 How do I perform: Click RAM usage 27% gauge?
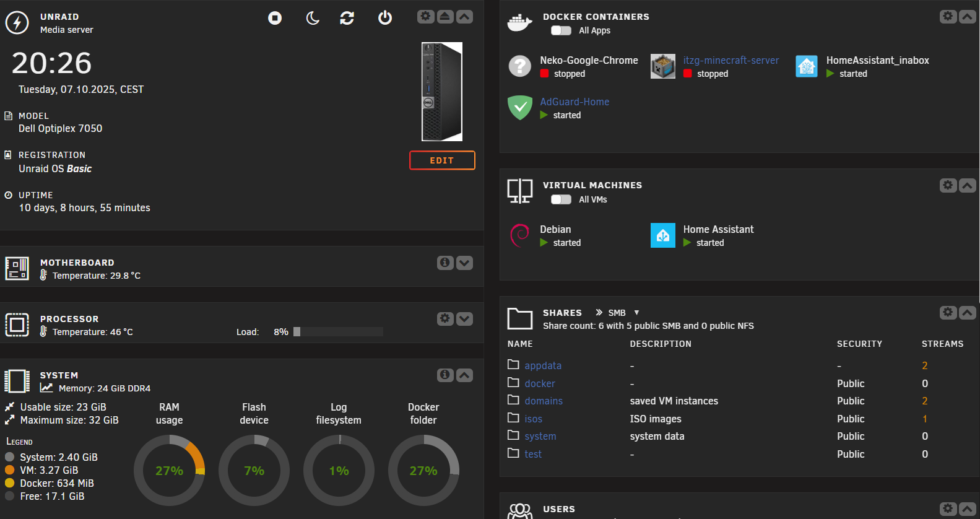click(169, 471)
